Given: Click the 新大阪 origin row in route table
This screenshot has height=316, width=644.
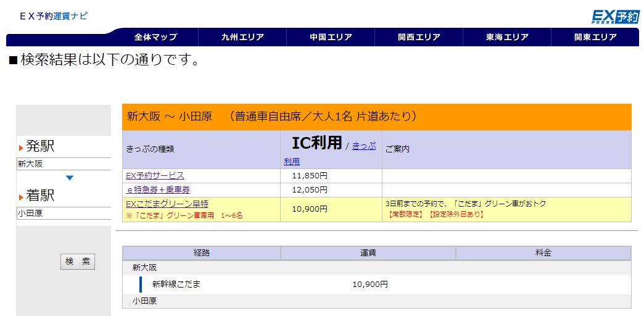Looking at the screenshot, I should (377, 267).
